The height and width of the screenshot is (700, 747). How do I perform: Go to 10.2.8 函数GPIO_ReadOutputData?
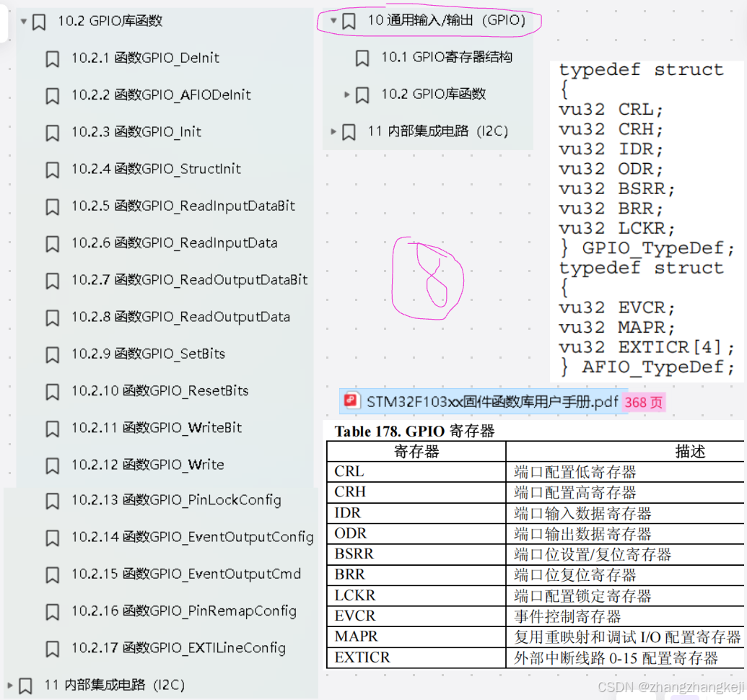coord(180,317)
